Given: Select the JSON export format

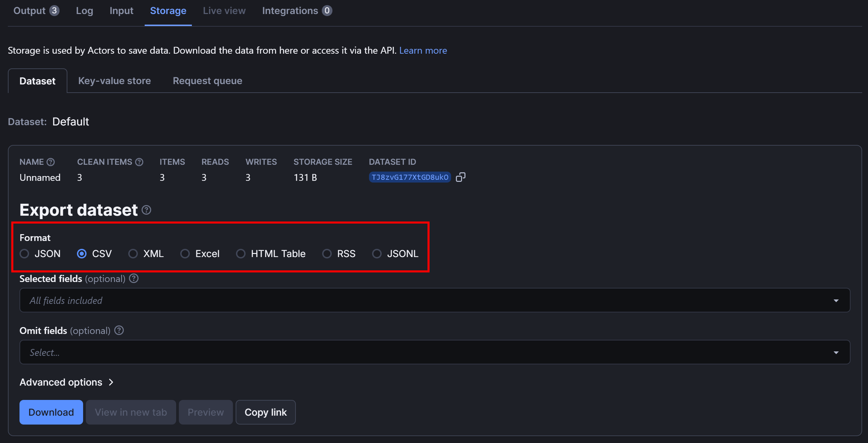Looking at the screenshot, I should click(24, 253).
